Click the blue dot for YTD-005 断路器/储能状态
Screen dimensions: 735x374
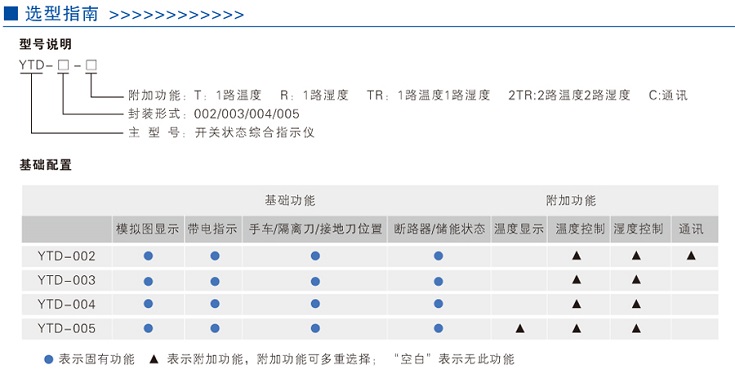coord(438,329)
